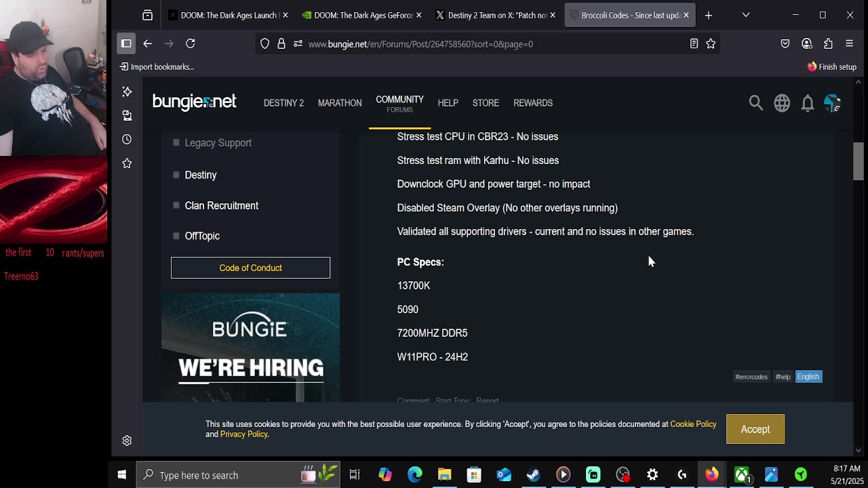Accept the cookie policy notice
Viewport: 868px width, 488px height.
[755, 429]
